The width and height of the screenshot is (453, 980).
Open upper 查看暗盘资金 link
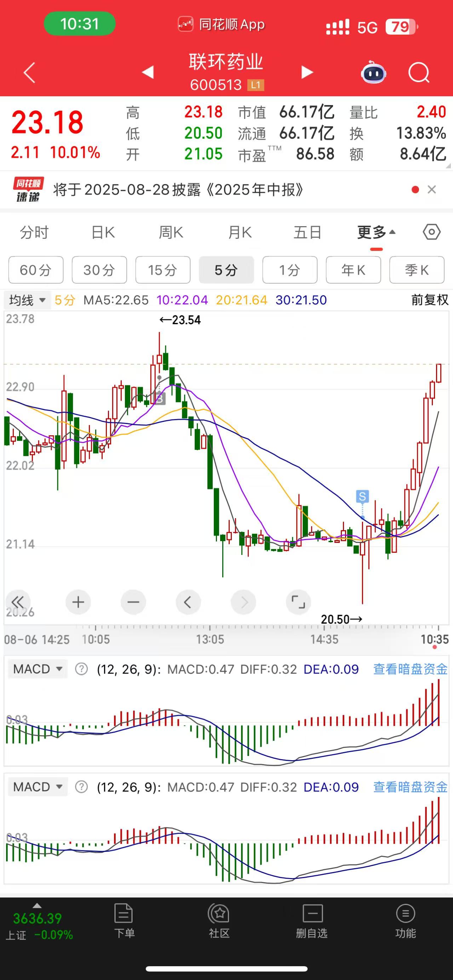(411, 669)
